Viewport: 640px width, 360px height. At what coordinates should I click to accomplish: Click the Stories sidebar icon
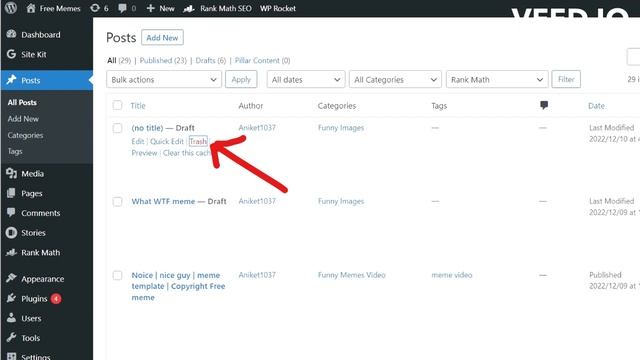coord(11,233)
